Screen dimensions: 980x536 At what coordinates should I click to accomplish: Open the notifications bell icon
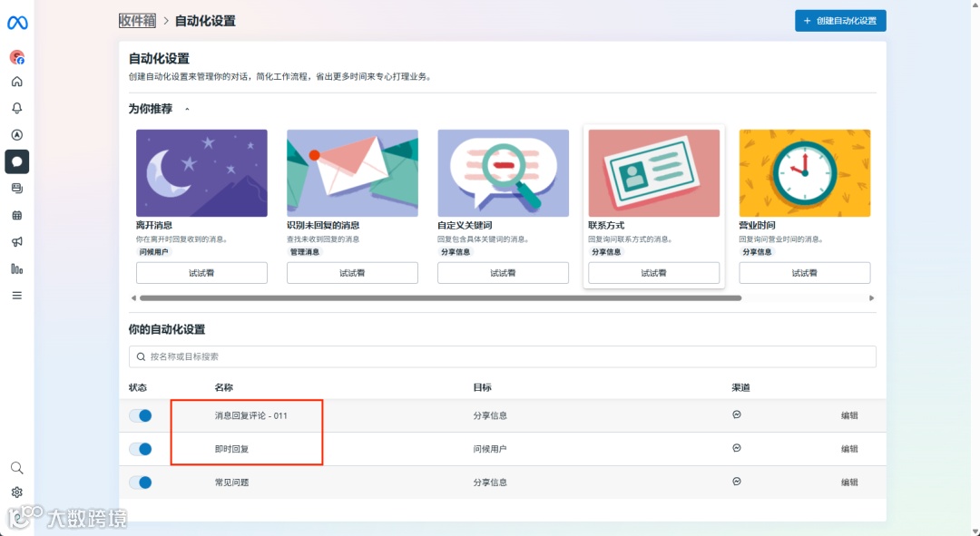(16, 108)
